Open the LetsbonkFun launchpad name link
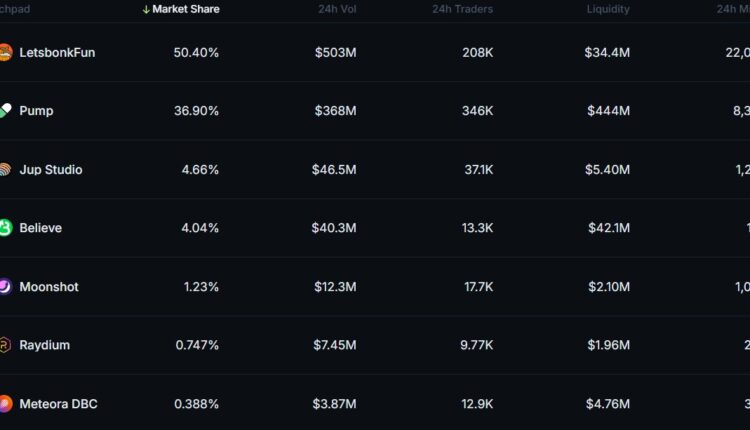Image resolution: width=750 pixels, height=430 pixels. [57, 52]
